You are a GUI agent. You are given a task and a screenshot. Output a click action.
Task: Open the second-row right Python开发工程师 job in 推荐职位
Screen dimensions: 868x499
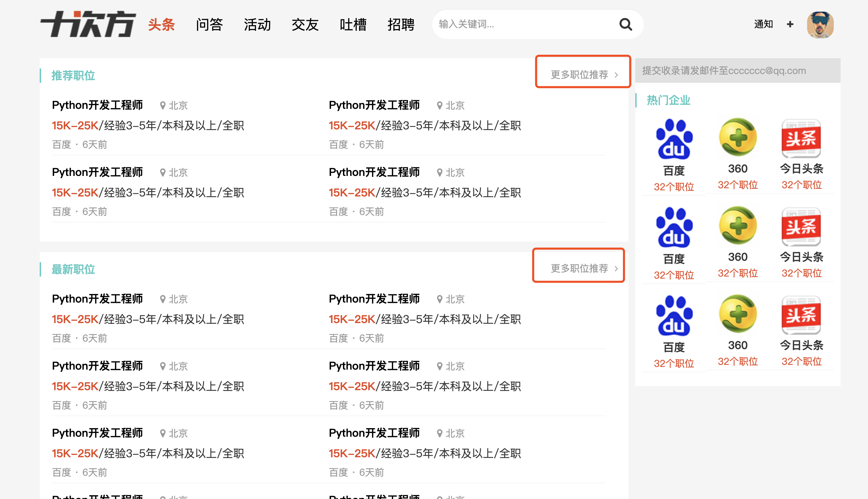pyautogui.click(x=374, y=172)
